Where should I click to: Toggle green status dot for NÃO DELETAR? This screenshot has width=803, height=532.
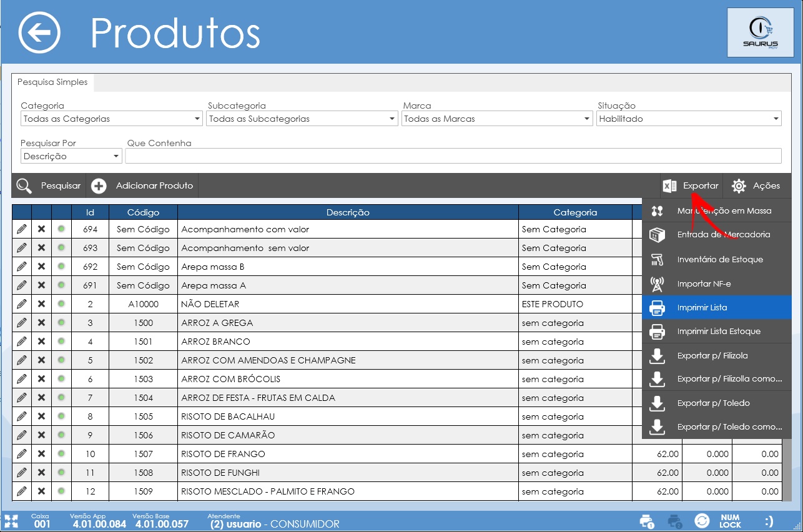pyautogui.click(x=61, y=304)
